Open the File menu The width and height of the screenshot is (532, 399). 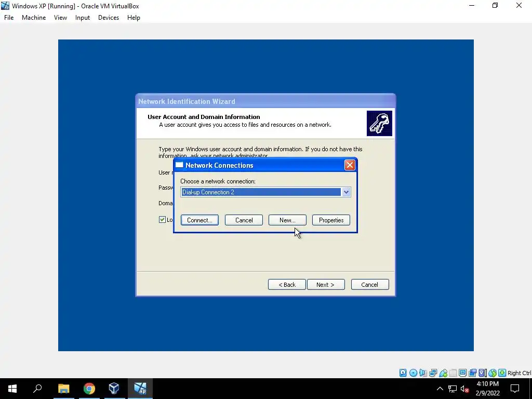click(x=9, y=18)
